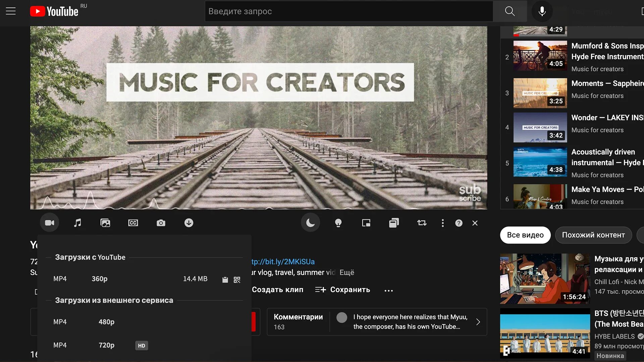Toggle the lightbulb cinema mode
The image size is (644, 362).
pyautogui.click(x=338, y=223)
